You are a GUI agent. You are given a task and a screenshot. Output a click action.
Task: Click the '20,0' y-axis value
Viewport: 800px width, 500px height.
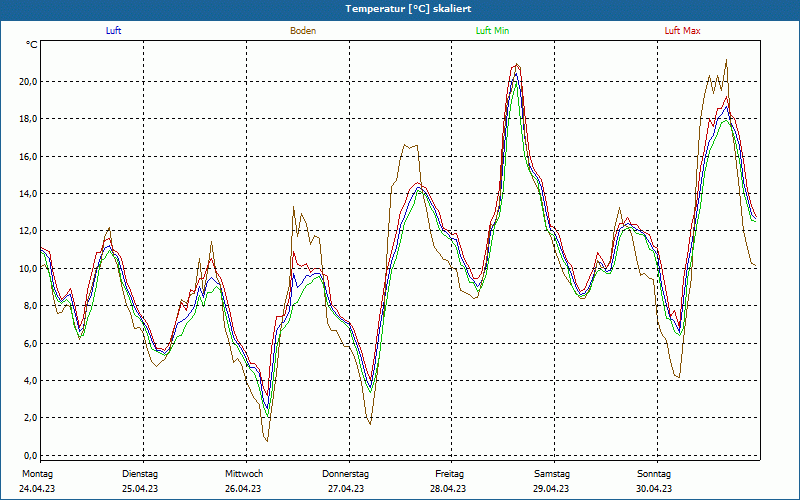click(28, 82)
